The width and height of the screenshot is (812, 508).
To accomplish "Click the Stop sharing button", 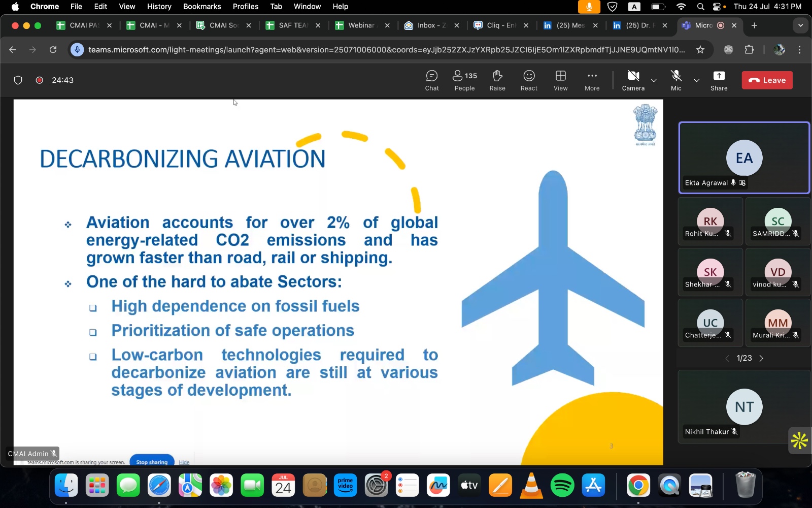I will point(152,462).
